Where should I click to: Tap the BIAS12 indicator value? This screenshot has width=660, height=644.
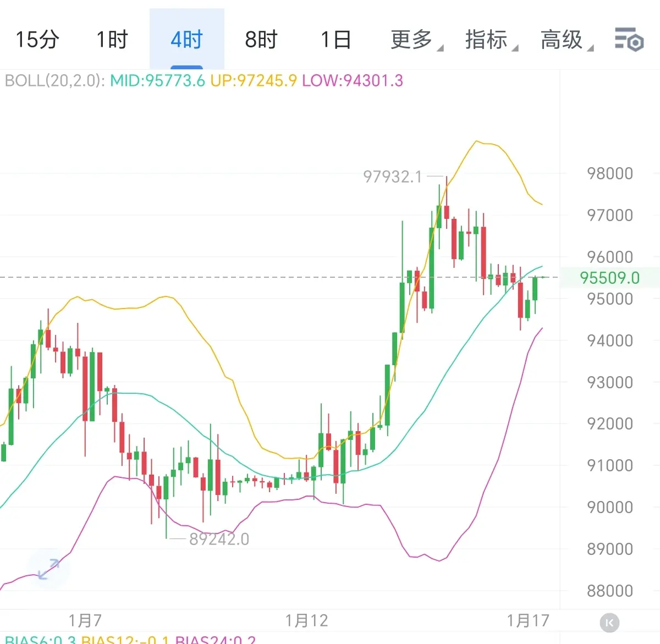(126, 640)
